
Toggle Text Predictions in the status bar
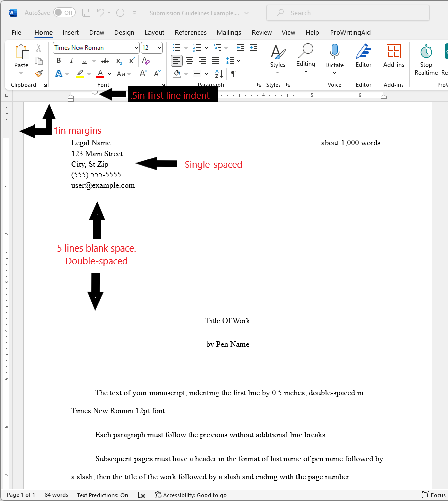102,495
